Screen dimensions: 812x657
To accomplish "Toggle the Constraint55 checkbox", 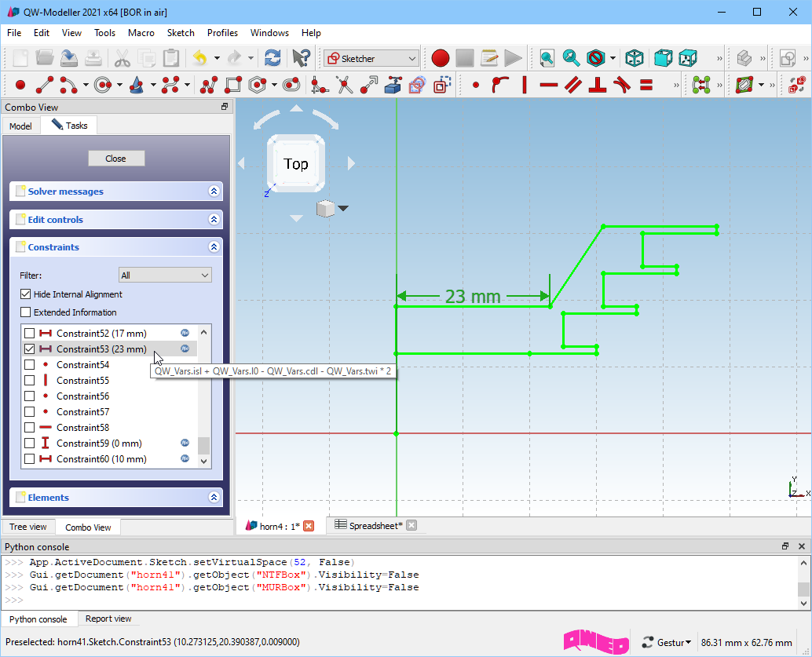I will point(30,381).
